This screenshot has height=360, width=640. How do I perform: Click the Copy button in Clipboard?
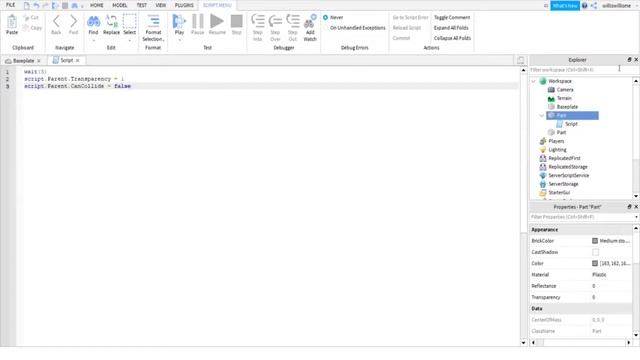(x=32, y=28)
